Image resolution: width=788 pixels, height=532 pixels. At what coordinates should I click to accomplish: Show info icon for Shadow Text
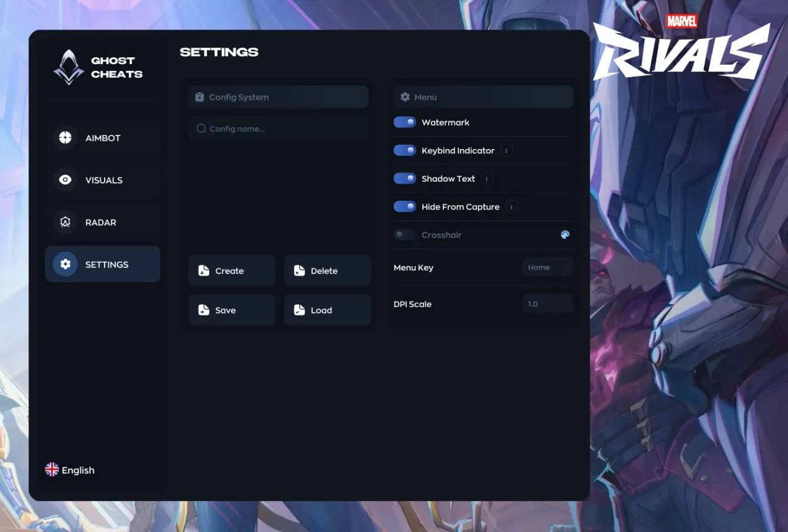[x=486, y=179]
